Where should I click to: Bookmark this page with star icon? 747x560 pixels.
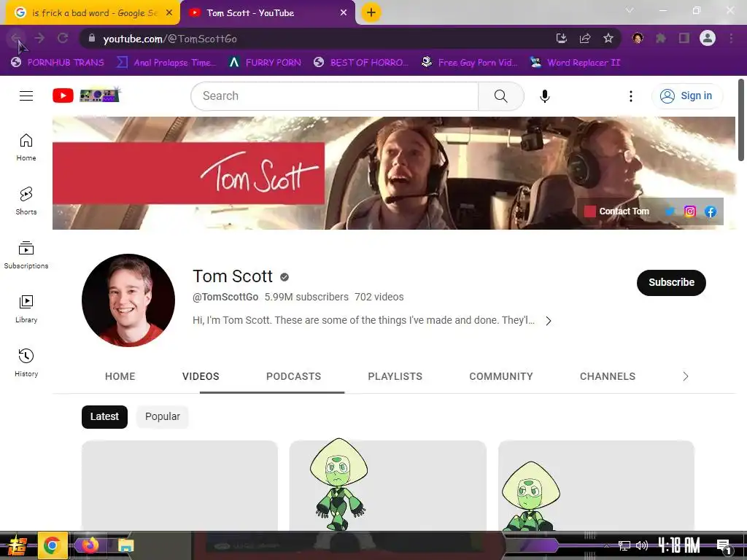point(608,39)
